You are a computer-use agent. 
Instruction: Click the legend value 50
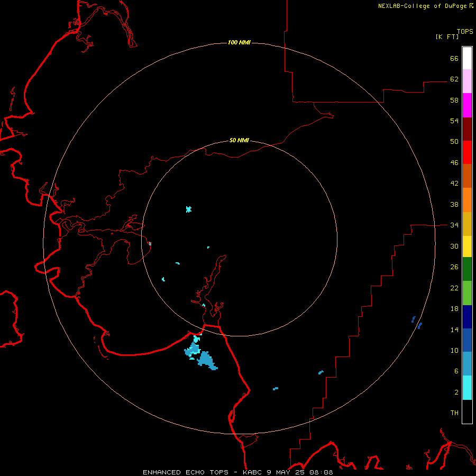click(454, 142)
